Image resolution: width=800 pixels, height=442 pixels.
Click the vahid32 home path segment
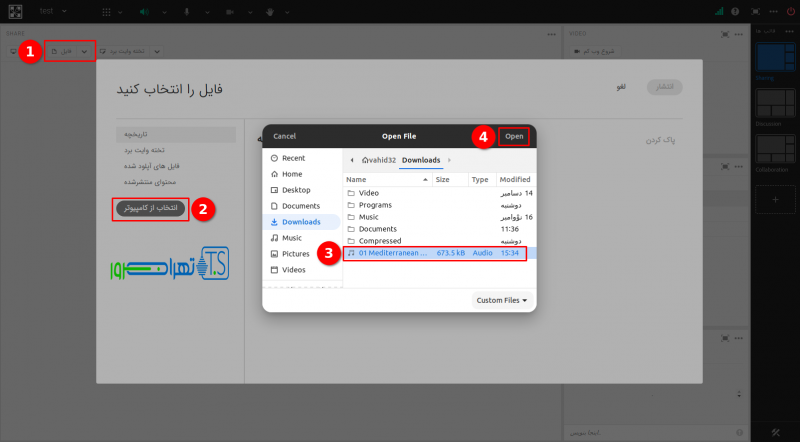[x=379, y=160]
